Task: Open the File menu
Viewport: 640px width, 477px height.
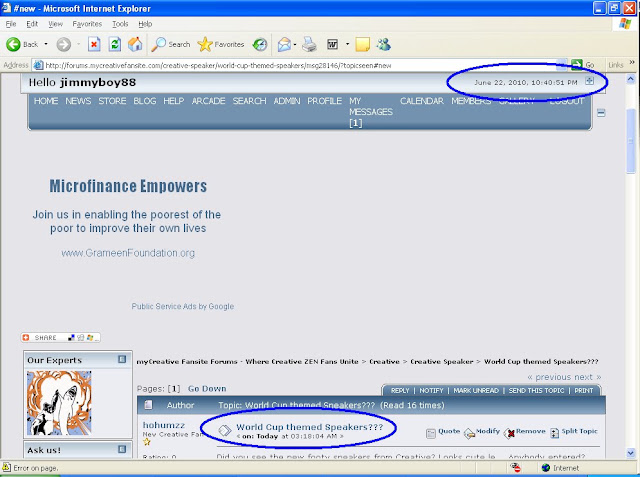Action: (x=11, y=24)
